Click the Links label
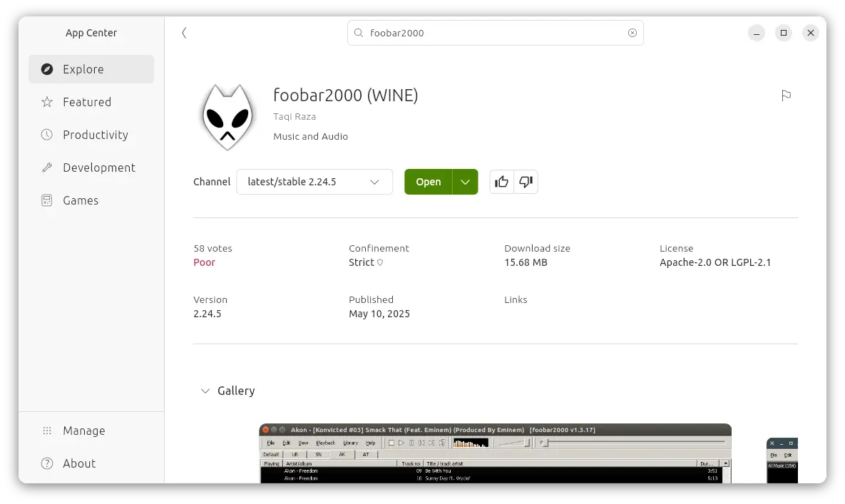This screenshot has height=504, width=845. [x=516, y=299]
